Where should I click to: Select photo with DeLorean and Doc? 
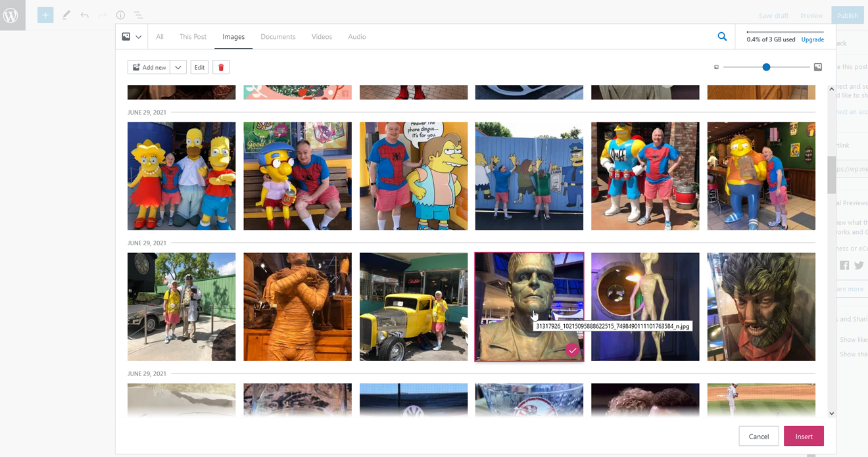(x=181, y=307)
